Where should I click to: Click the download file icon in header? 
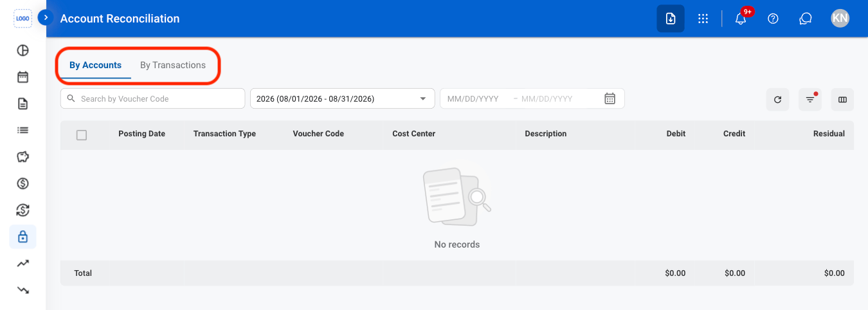[671, 19]
